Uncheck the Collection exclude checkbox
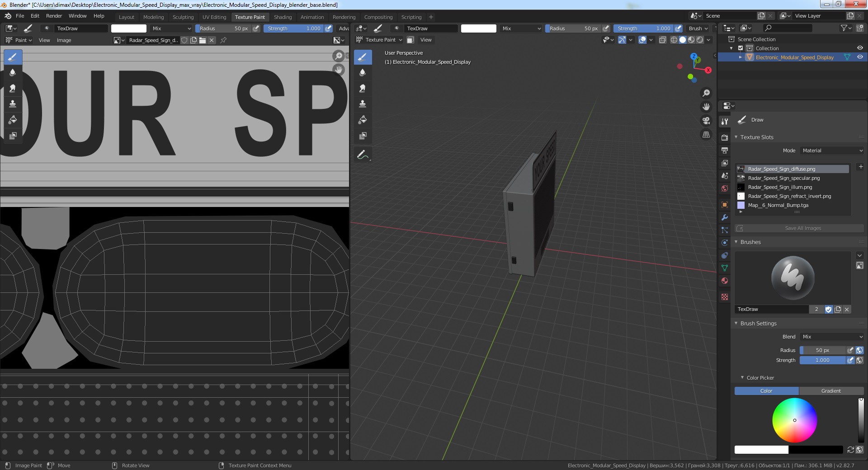 click(x=741, y=48)
